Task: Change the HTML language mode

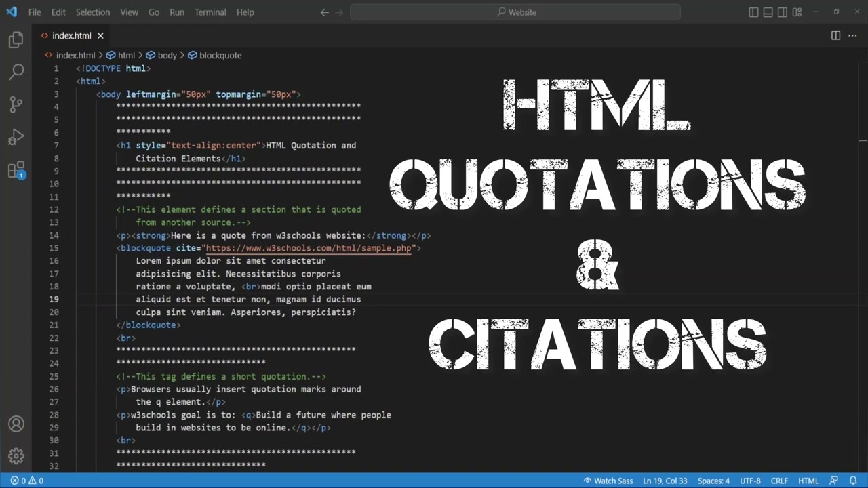Action: click(808, 481)
